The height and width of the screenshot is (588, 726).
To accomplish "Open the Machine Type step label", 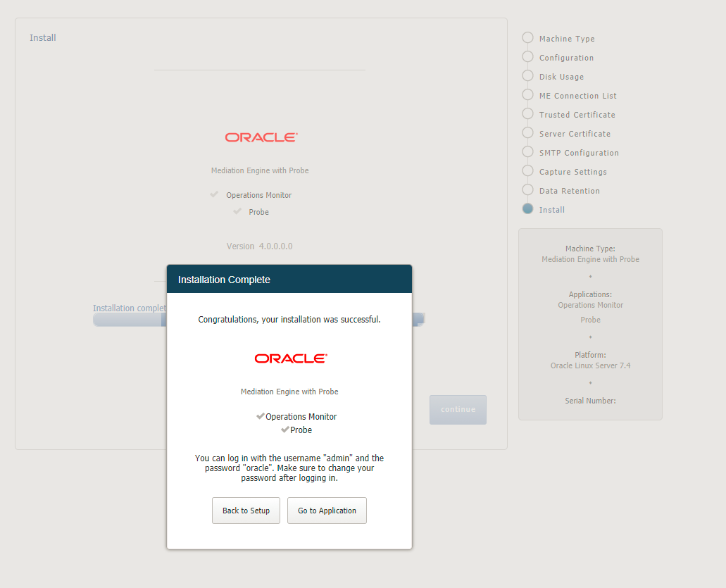I will (567, 39).
